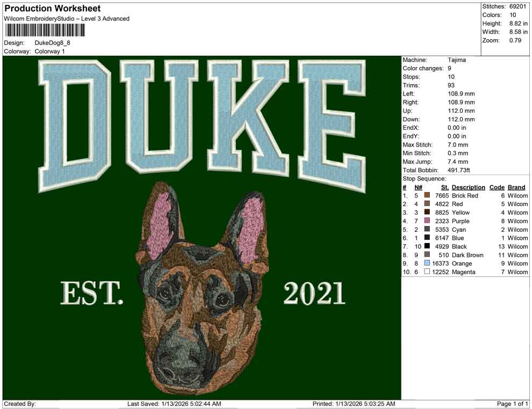Click the Total Bobbin value 491.73ft
This screenshot has height=409, width=532.
(459, 169)
